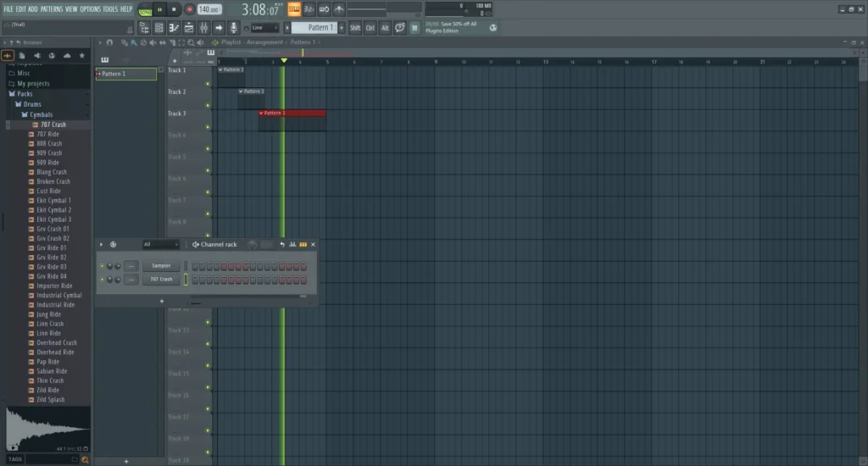Open the help speech-bubble icon
Image resolution: width=868 pixels, height=466 pixels.
click(400, 28)
